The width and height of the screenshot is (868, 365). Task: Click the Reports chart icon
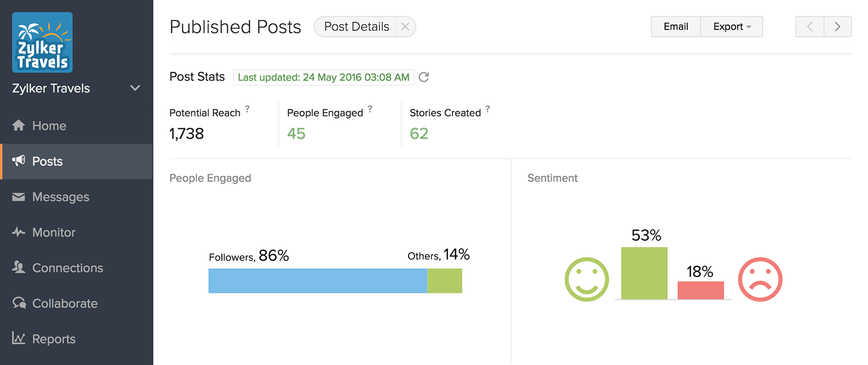click(x=18, y=338)
